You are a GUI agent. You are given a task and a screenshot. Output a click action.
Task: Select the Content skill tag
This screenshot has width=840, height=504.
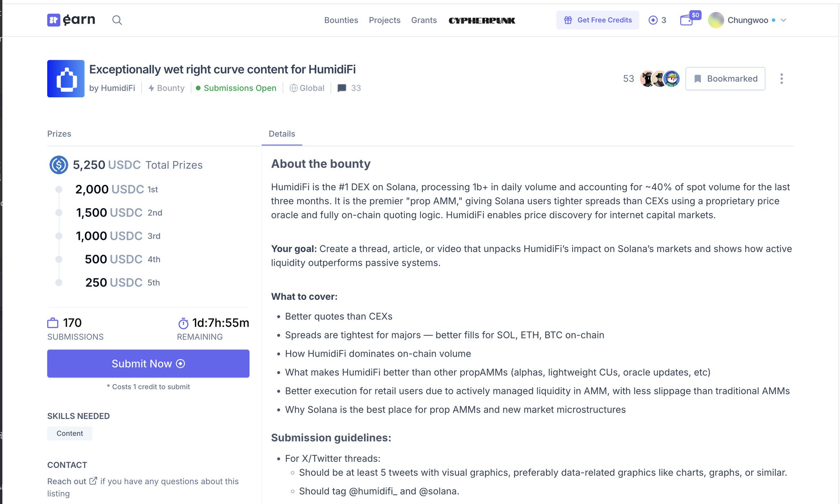coord(70,433)
